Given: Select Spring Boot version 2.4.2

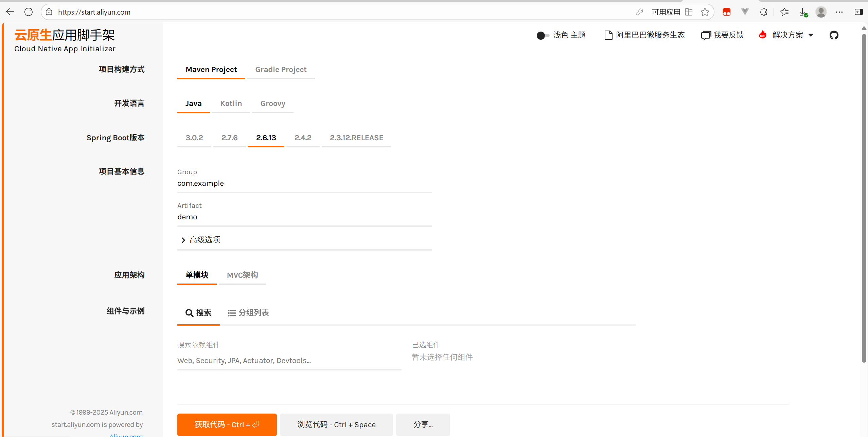Looking at the screenshot, I should coord(303,138).
